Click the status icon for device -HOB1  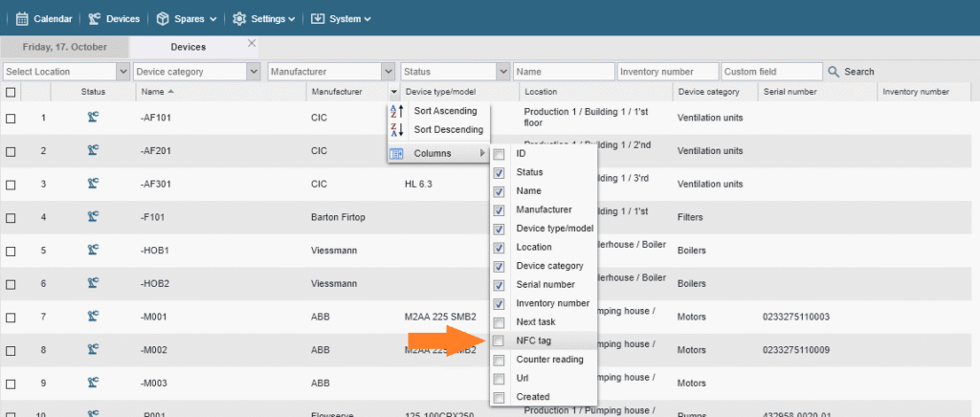93,251
